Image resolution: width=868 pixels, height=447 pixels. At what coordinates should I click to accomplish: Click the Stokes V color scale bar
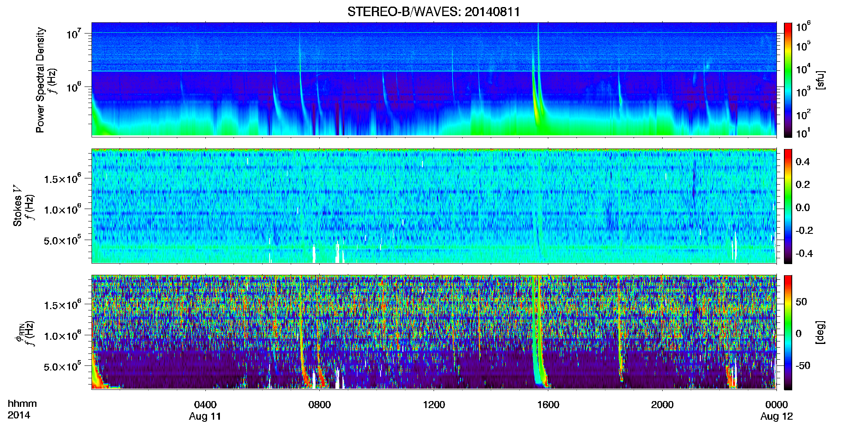tap(788, 206)
